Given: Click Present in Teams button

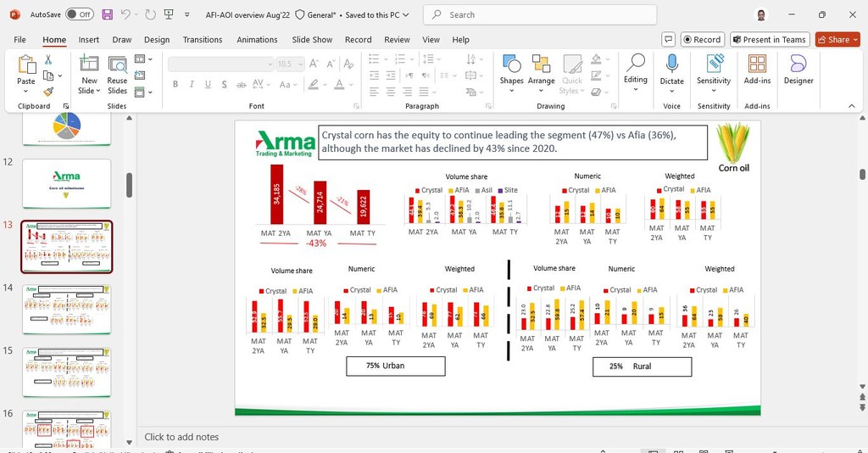Looking at the screenshot, I should (770, 39).
